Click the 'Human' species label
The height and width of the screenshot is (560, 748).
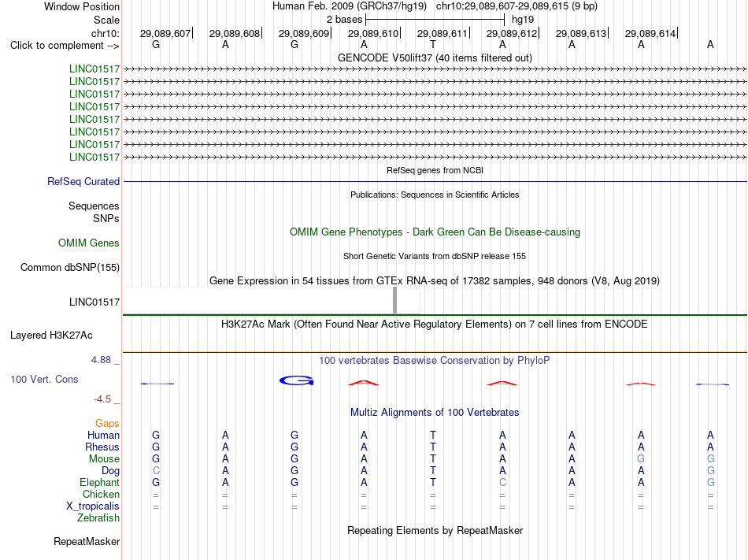[103, 435]
